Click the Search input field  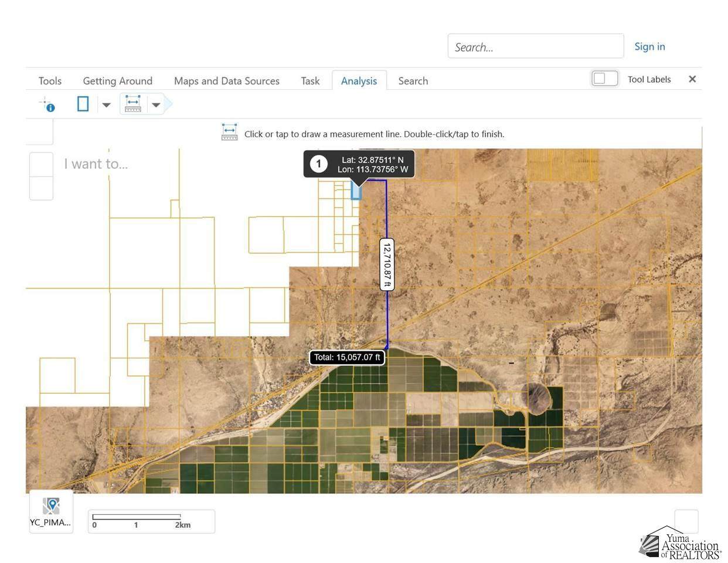click(535, 47)
